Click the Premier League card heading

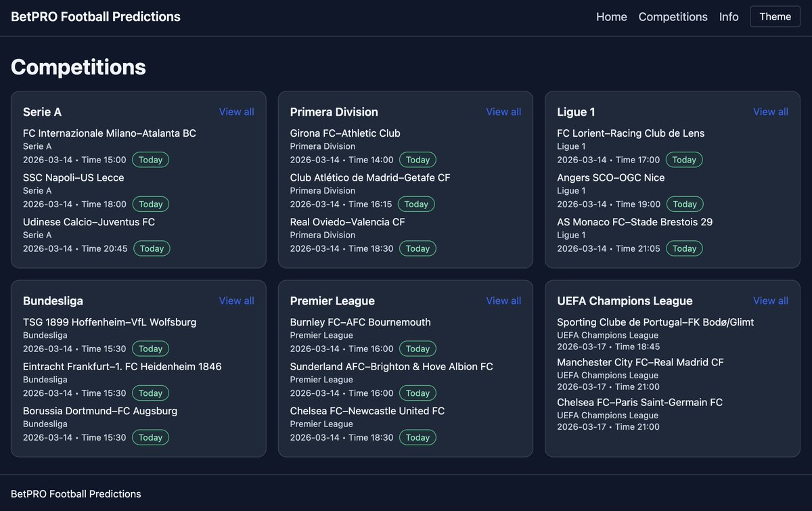point(332,301)
